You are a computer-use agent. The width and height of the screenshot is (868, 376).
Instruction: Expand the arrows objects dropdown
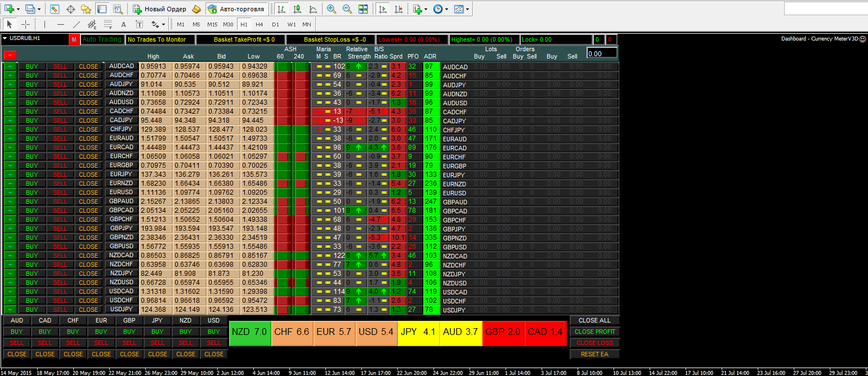(164, 24)
